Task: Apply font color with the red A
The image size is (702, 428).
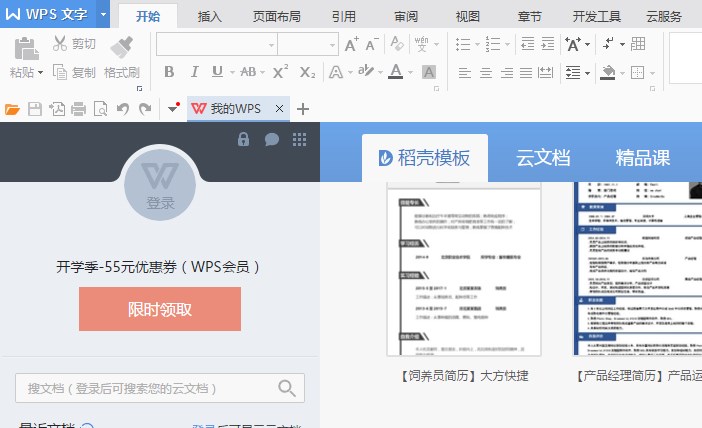Action: [395, 72]
